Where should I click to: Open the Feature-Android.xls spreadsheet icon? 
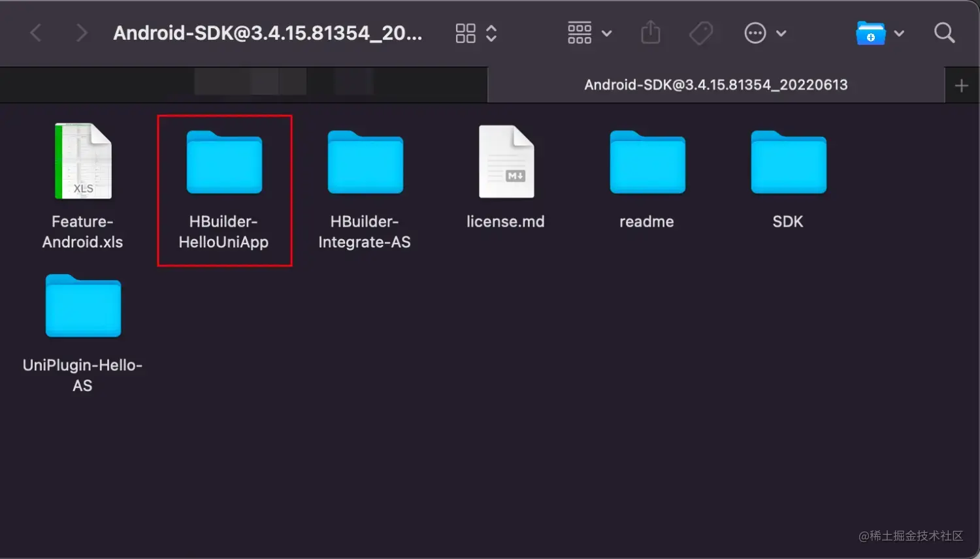(82, 161)
